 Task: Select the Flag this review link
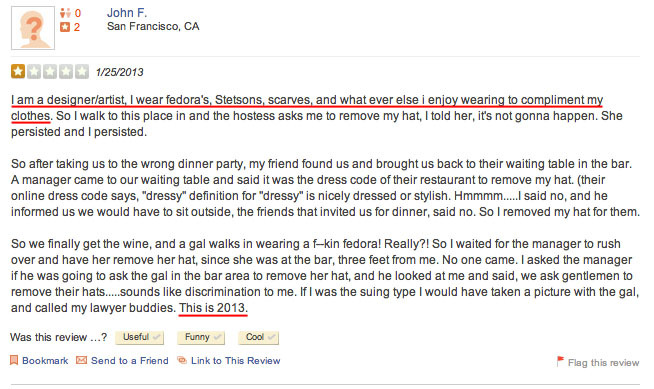[604, 363]
